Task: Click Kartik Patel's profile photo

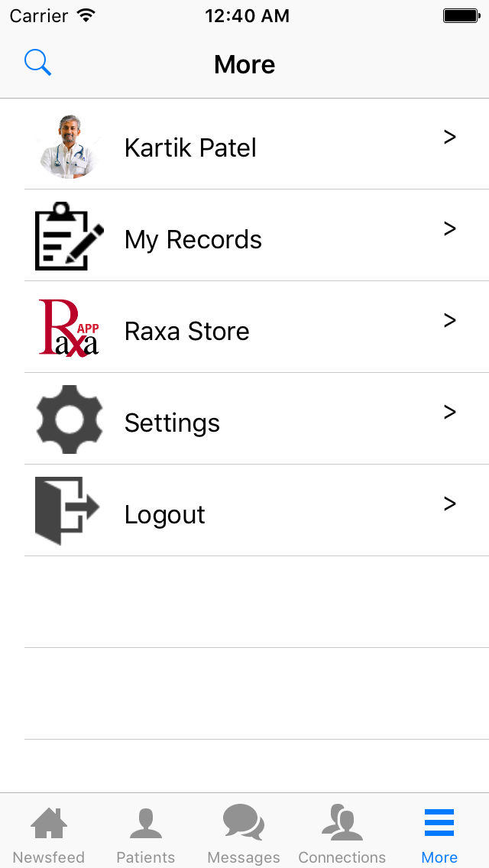Action: pyautogui.click(x=69, y=146)
